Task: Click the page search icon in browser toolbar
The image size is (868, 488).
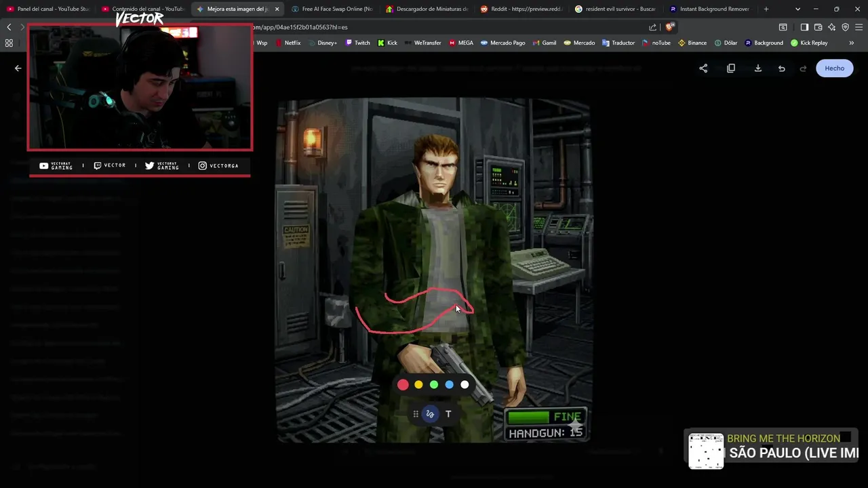Action: tap(783, 27)
